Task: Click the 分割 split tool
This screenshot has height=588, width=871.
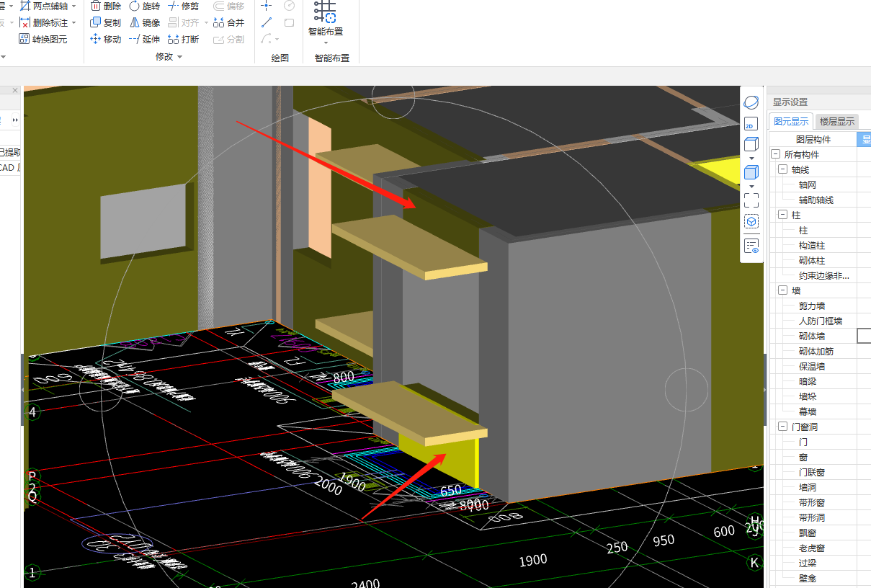Action: (229, 39)
